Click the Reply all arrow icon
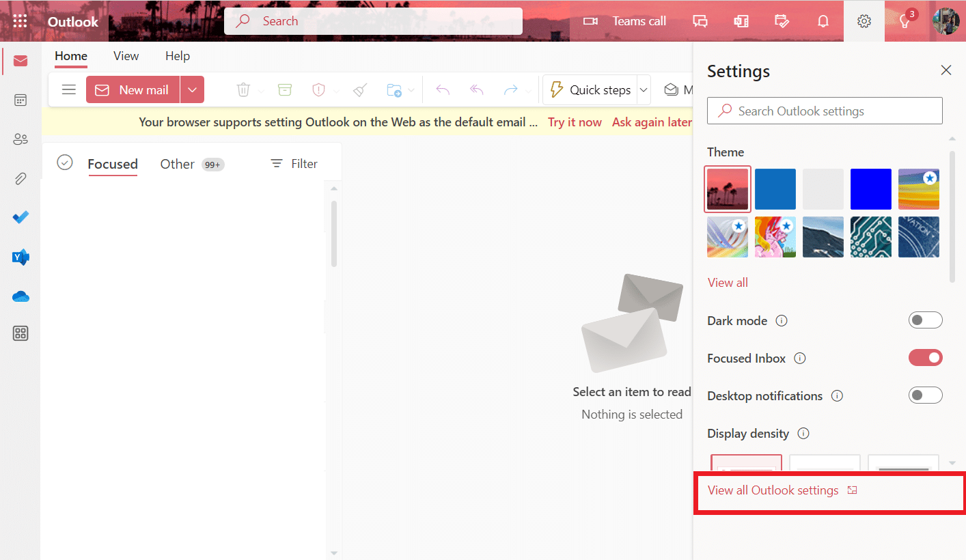Screen dimensions: 966x560 click(x=476, y=89)
